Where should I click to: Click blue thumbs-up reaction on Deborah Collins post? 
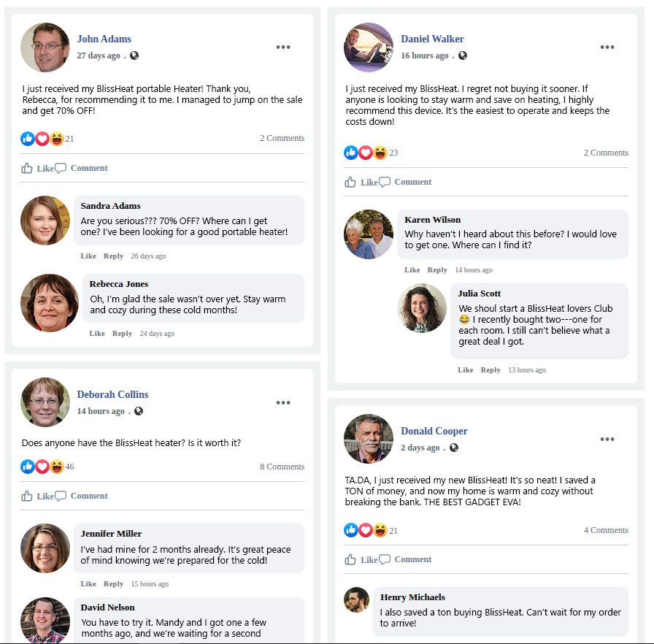pos(28,467)
